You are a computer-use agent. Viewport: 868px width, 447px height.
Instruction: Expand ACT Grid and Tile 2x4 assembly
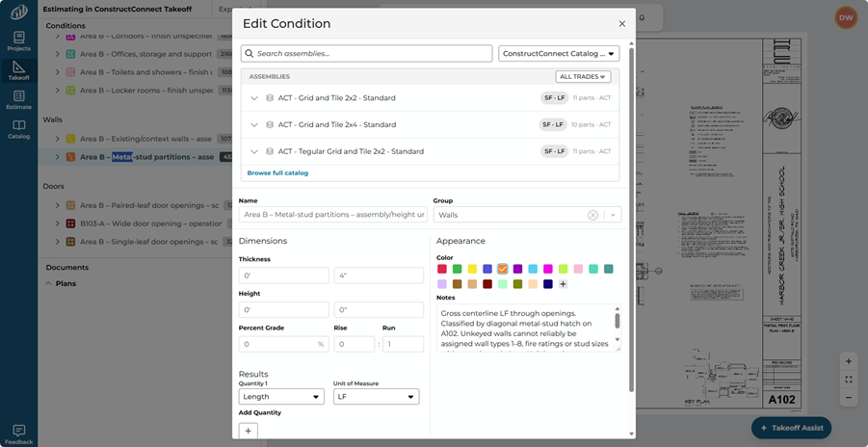click(x=254, y=124)
